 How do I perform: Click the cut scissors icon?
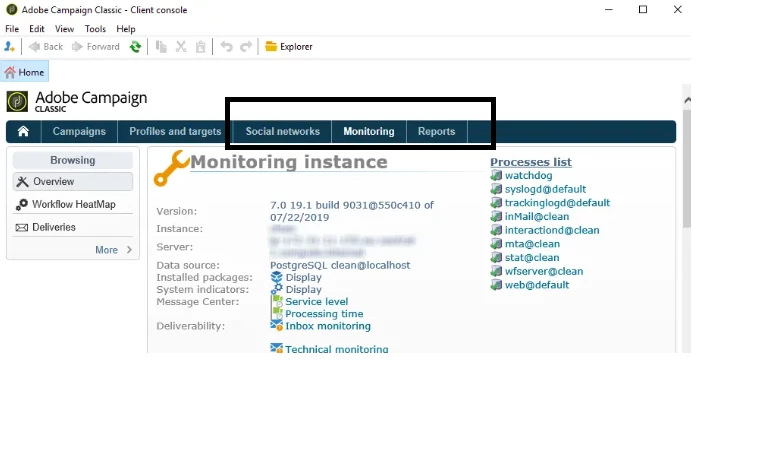point(181,47)
